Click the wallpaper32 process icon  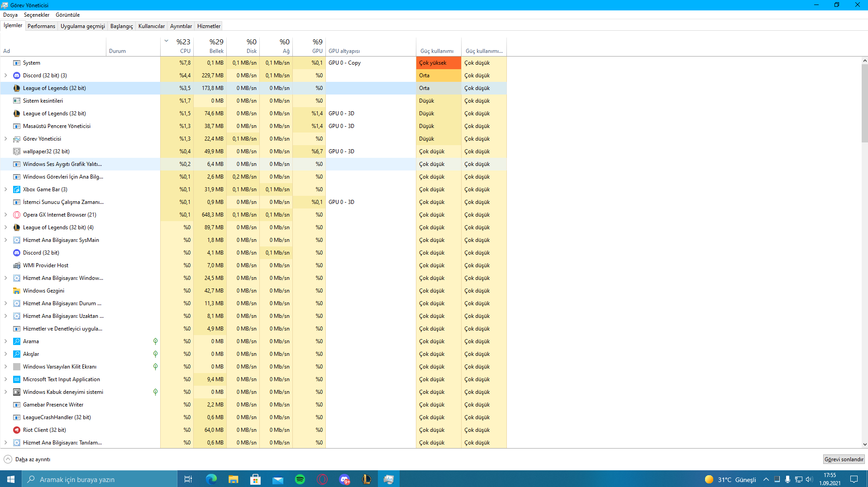point(17,151)
